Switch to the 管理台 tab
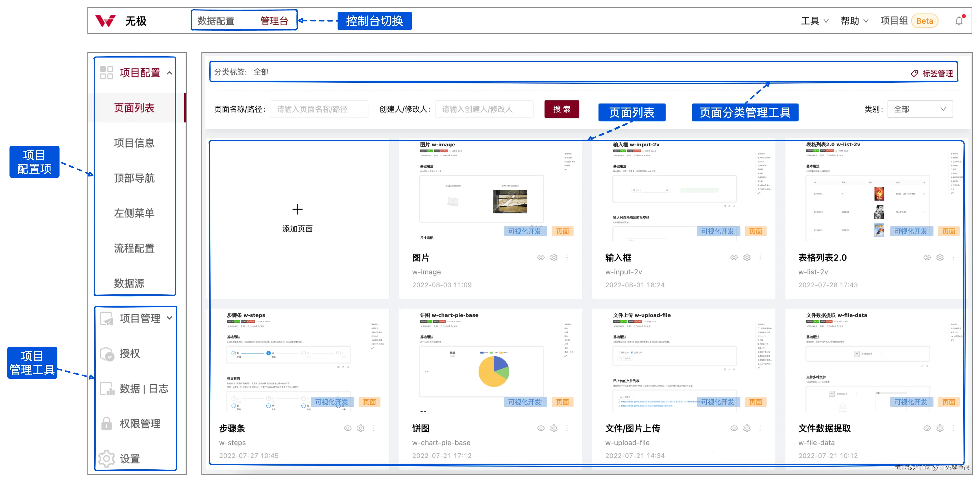Viewport: 980px width, 482px height. (274, 21)
